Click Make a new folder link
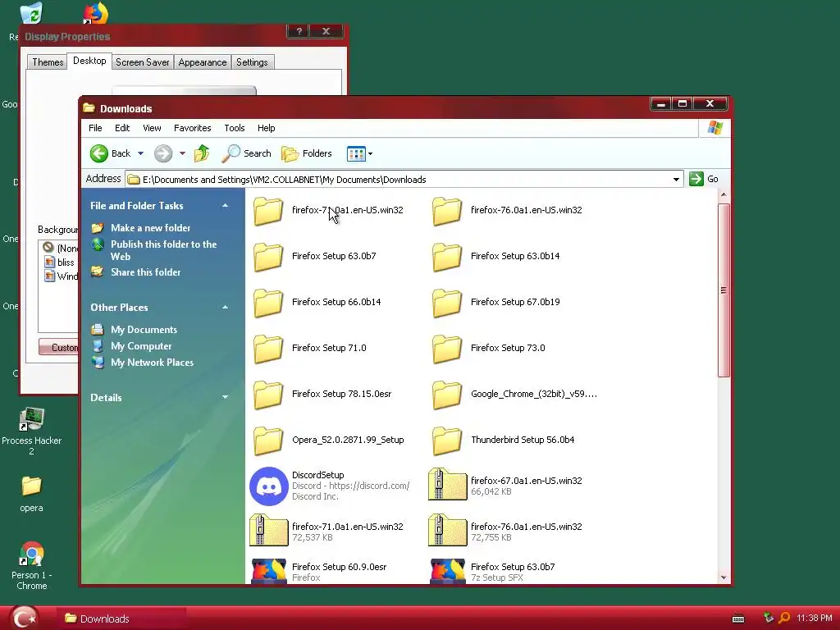 151,228
